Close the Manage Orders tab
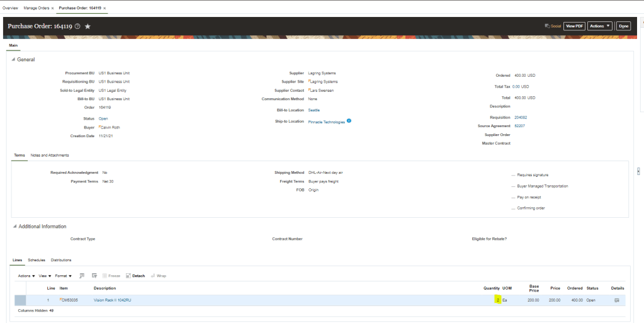Image resolution: width=644 pixels, height=323 pixels. pos(53,8)
